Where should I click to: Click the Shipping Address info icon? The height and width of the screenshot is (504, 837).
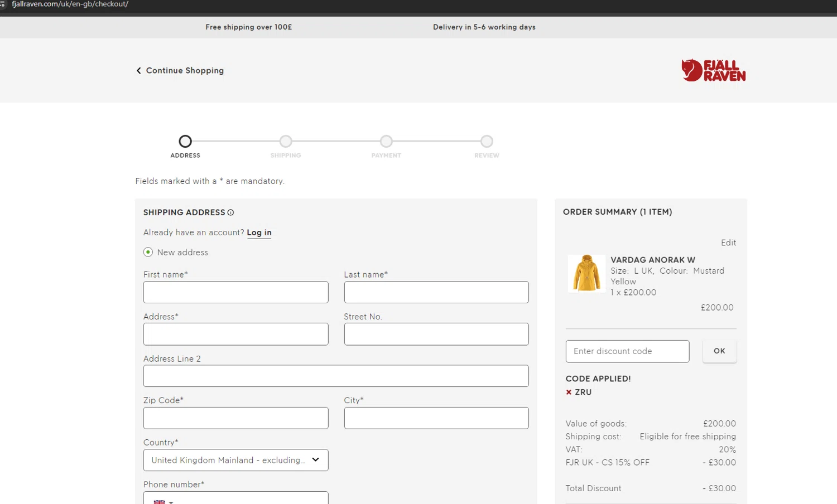tap(230, 212)
